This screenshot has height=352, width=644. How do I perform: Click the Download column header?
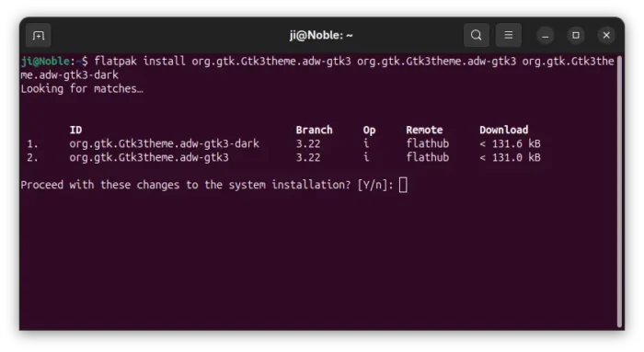(503, 131)
